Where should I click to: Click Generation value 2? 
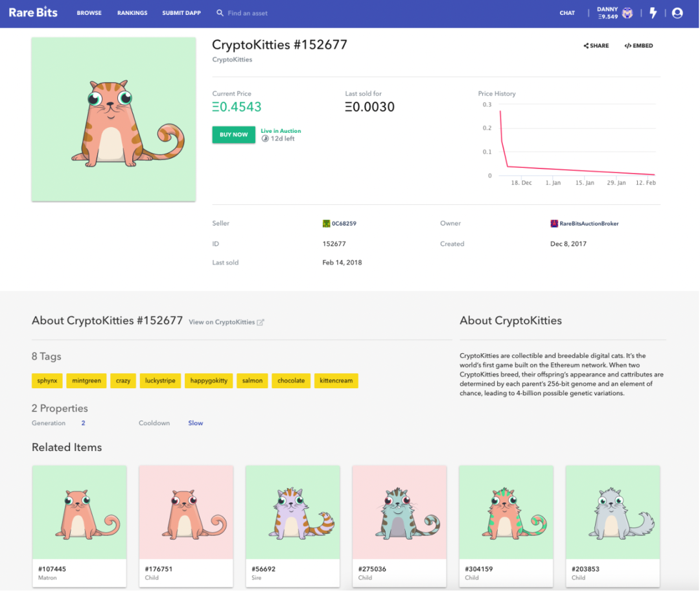[x=83, y=423]
